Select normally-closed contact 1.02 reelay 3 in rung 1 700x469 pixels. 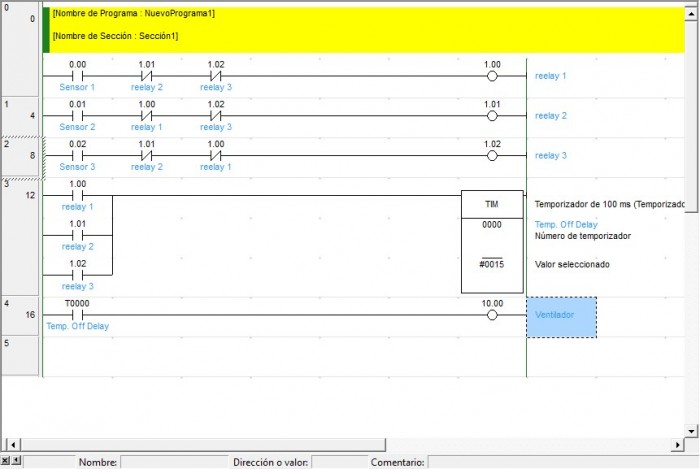tap(216, 116)
